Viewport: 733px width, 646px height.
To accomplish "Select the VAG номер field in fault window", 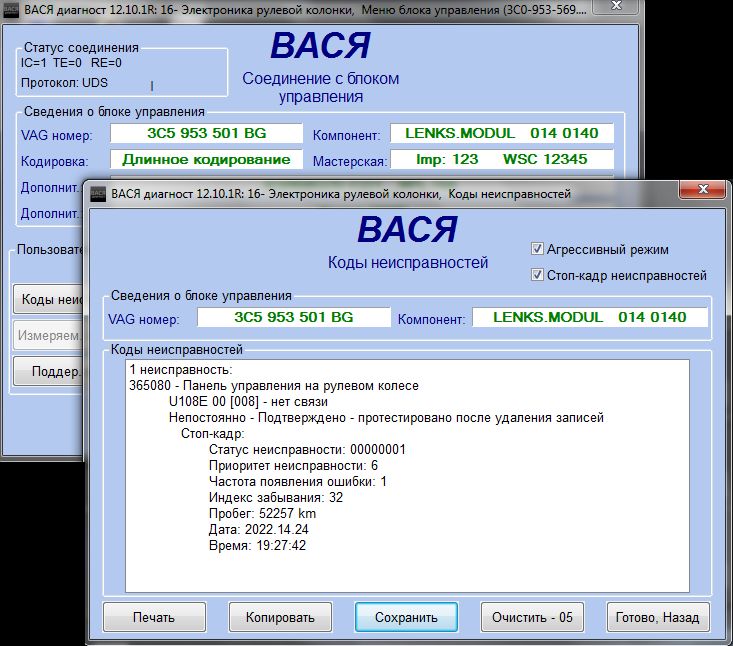I will [294, 317].
